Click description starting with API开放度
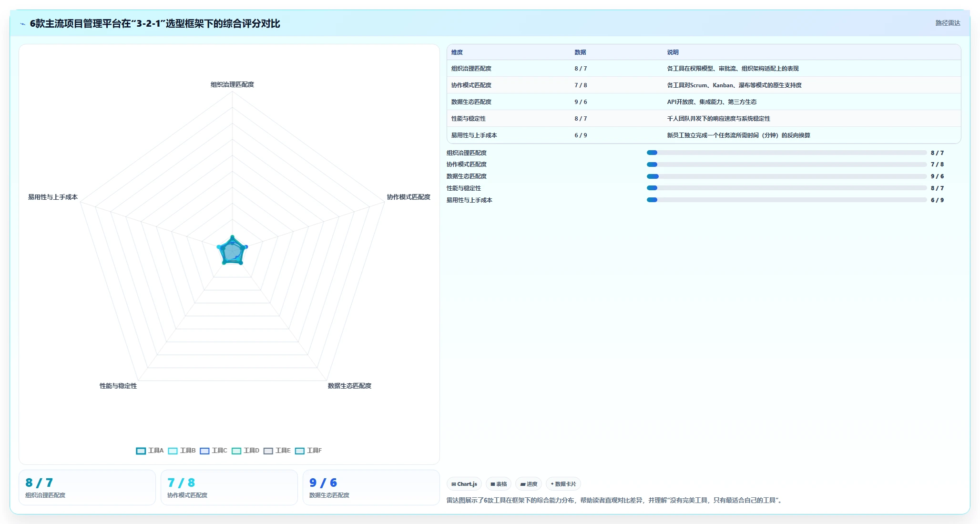Image resolution: width=980 pixels, height=524 pixels. coord(712,102)
